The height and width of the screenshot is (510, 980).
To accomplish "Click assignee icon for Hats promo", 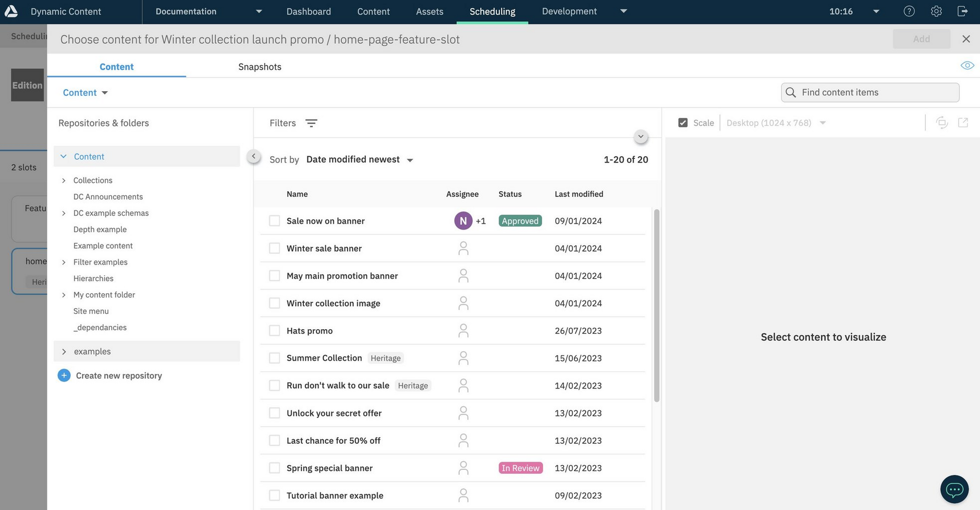I will pyautogui.click(x=463, y=331).
